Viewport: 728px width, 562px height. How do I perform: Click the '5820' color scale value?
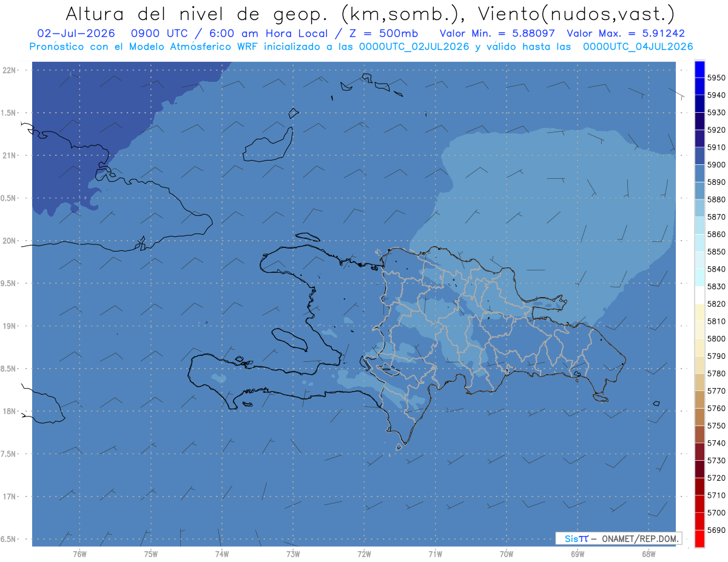tap(716, 304)
